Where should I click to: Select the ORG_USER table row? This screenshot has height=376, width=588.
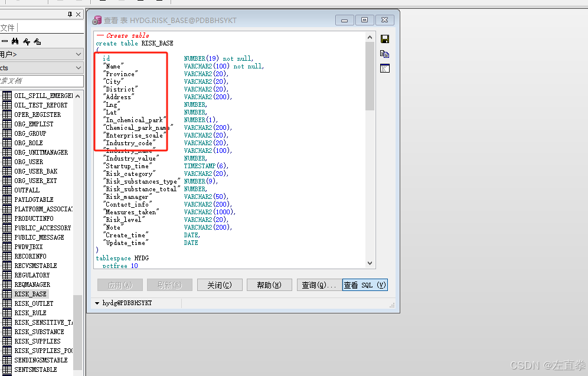[x=29, y=162]
